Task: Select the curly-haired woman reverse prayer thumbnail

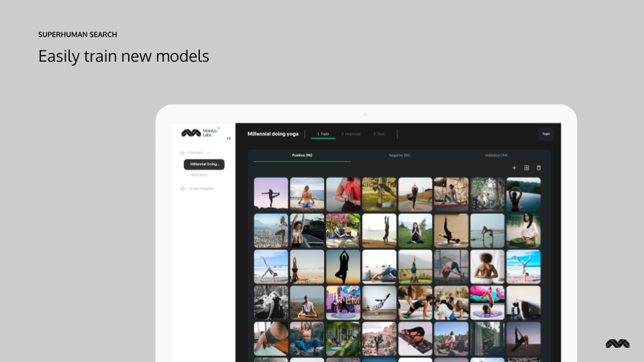Action: (x=487, y=267)
